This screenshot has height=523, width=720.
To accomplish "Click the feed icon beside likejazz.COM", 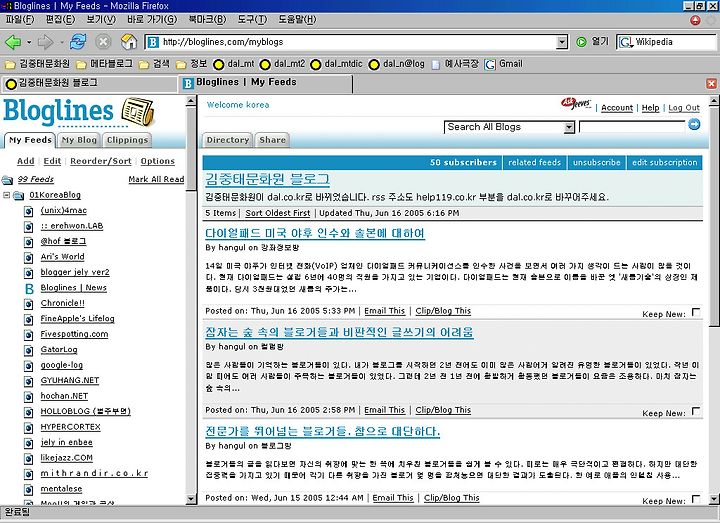I will [x=28, y=459].
